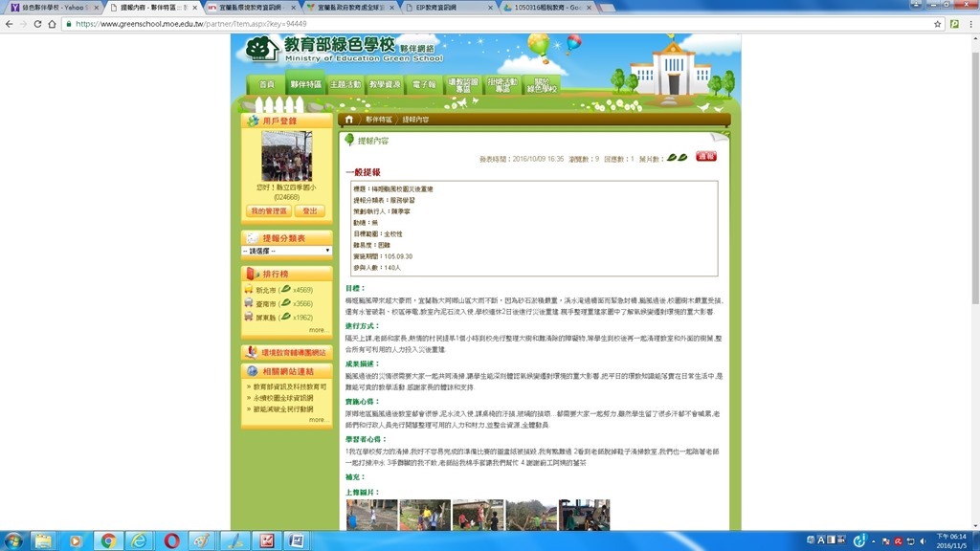The image size is (980, 551).
Task: Open the Word document taskbar icon
Action: pos(297,540)
